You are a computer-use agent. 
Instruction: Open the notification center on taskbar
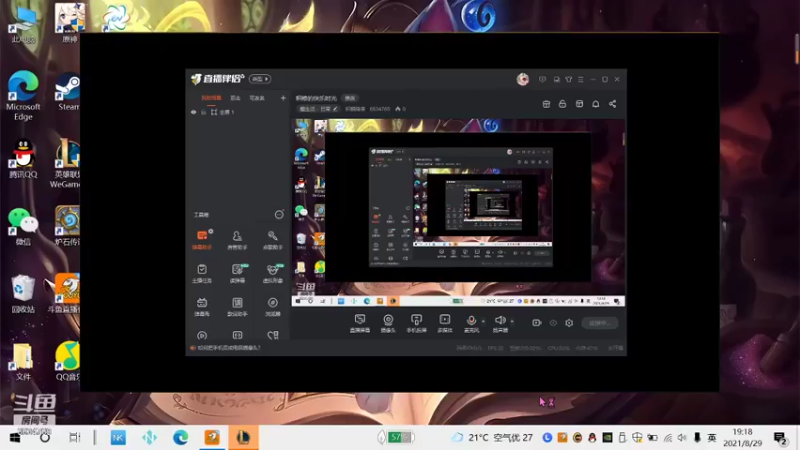pyautogui.click(x=780, y=438)
